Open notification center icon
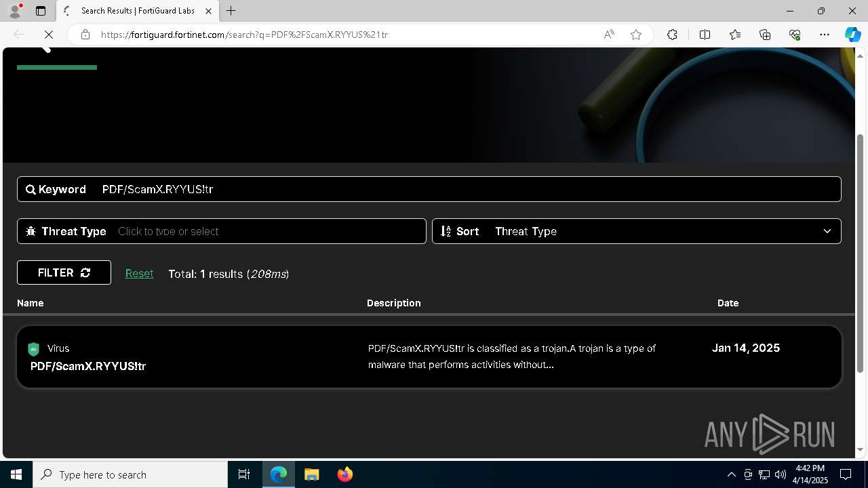Image resolution: width=868 pixels, height=488 pixels. [846, 474]
